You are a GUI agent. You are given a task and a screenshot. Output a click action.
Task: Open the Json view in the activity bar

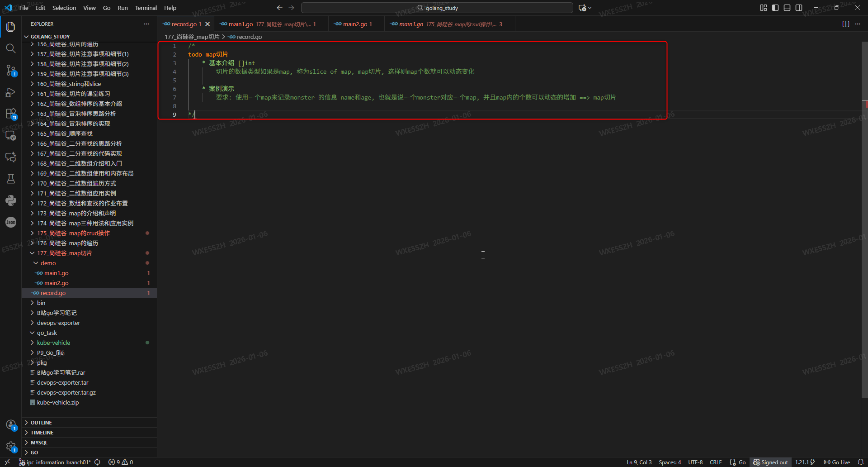coord(11,222)
